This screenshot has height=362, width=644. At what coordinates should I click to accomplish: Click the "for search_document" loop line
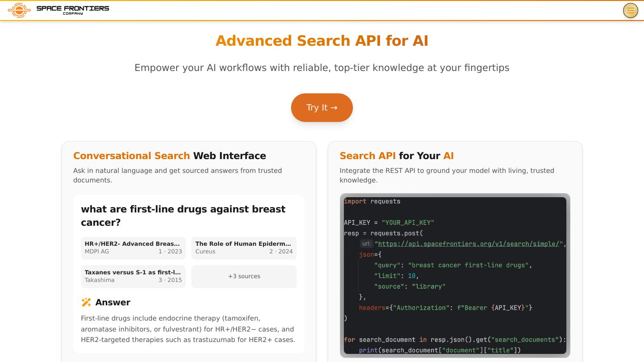[455, 340]
